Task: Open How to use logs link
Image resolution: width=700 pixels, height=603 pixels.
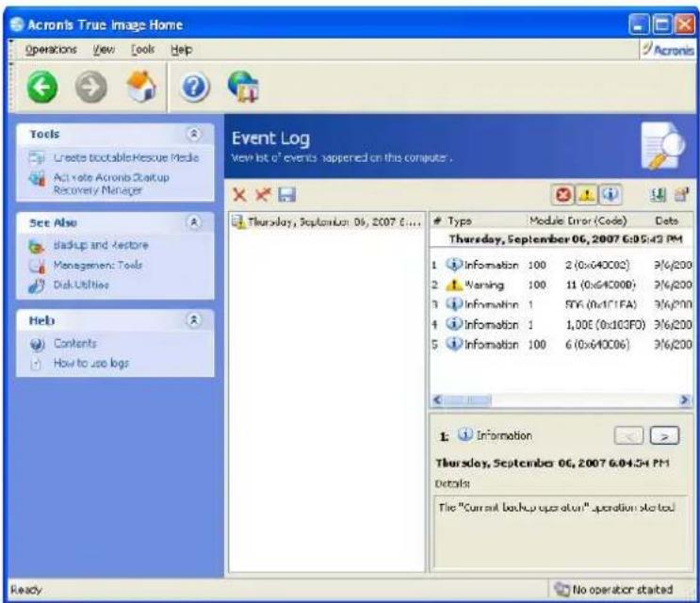Action: 91,363
